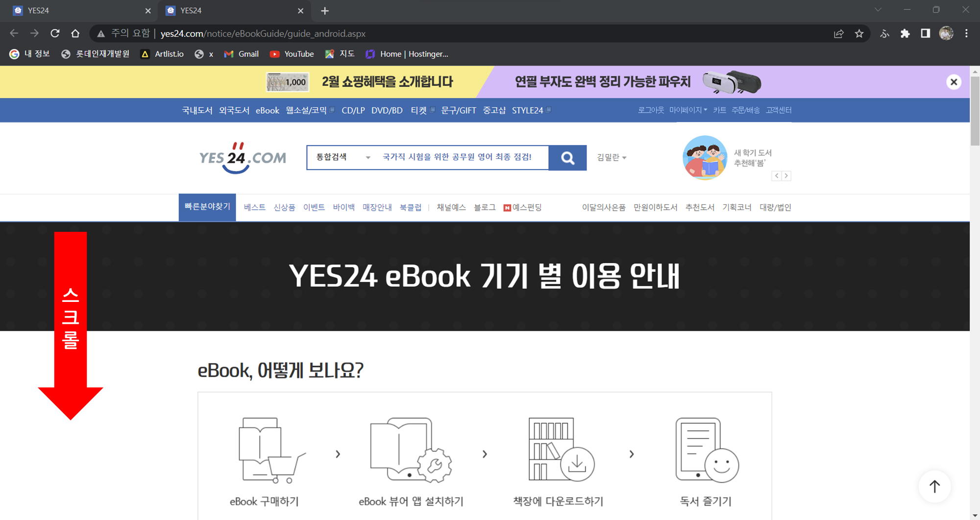The width and height of the screenshot is (980, 520).
Task: Open the Chrome profile avatar
Action: tap(946, 33)
